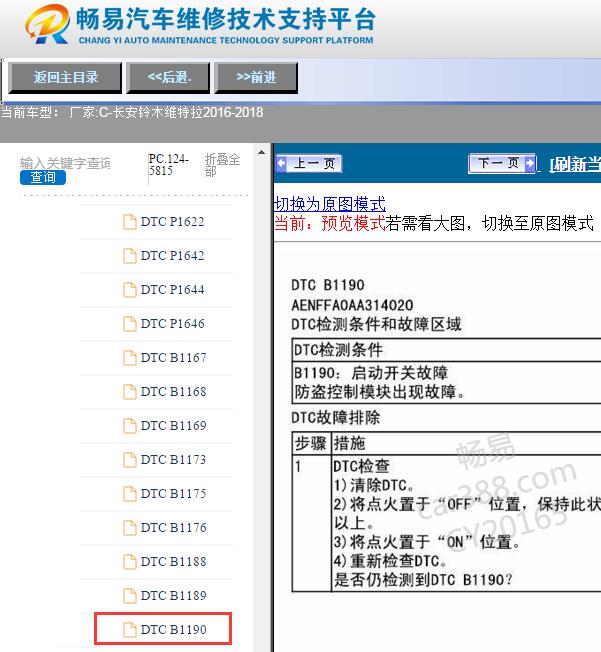
Task: Focus the keyword search input field
Action: [x=65, y=163]
